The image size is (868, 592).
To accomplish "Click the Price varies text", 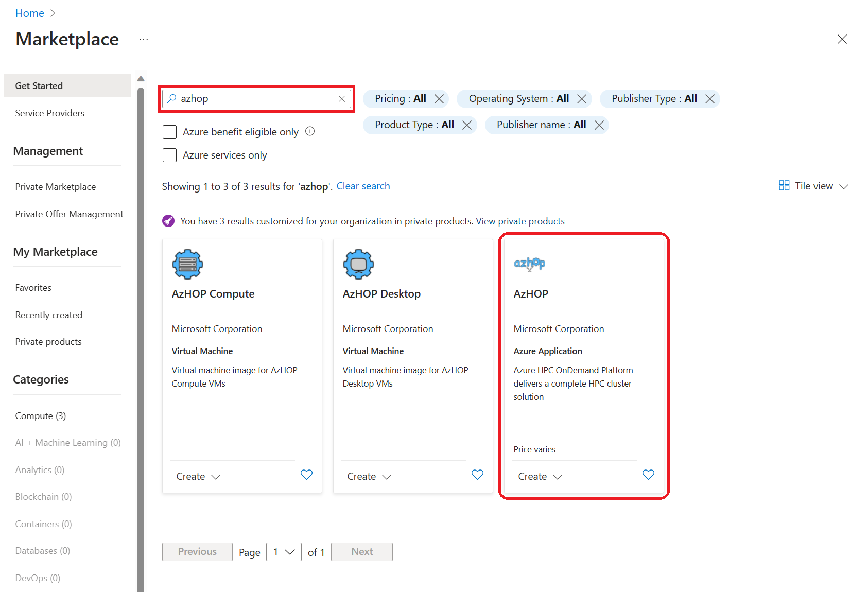I will point(534,449).
